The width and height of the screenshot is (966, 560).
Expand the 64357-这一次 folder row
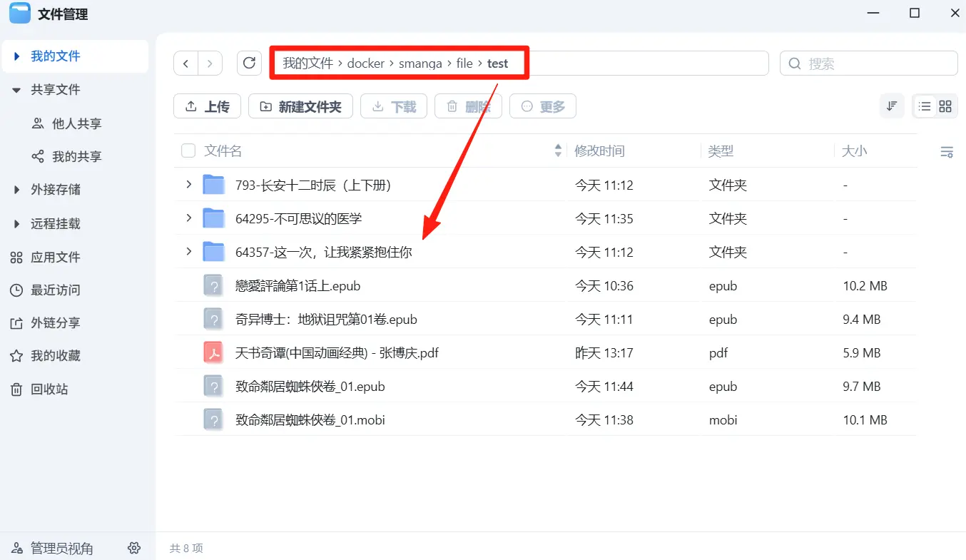coord(188,252)
